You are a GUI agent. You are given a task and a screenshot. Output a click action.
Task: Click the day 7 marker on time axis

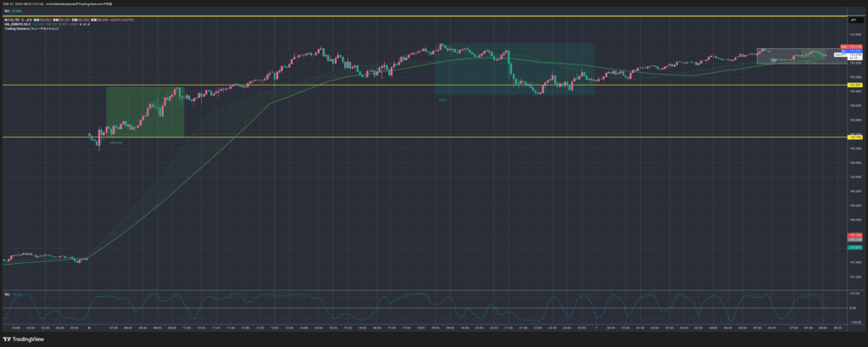598,327
